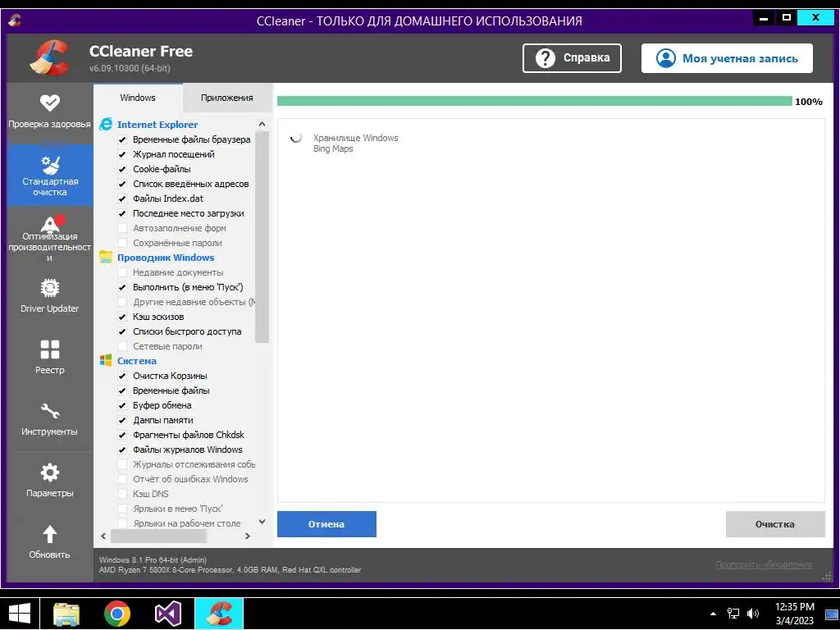This screenshot has width=840, height=630.
Task: Click the Internet Explorer group heading
Action: (157, 125)
